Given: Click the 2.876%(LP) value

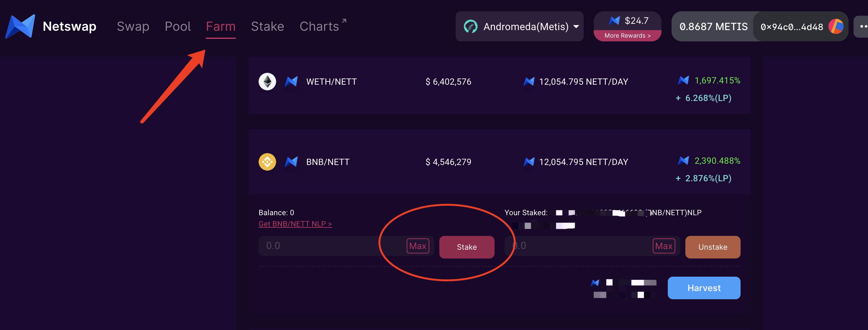Looking at the screenshot, I should click(x=708, y=178).
